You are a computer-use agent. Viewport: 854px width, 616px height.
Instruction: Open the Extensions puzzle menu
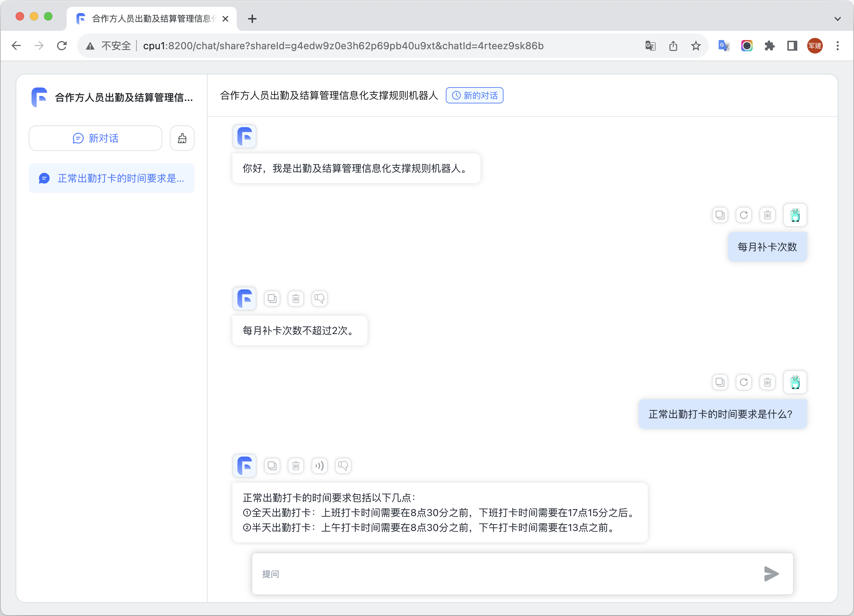(x=769, y=46)
